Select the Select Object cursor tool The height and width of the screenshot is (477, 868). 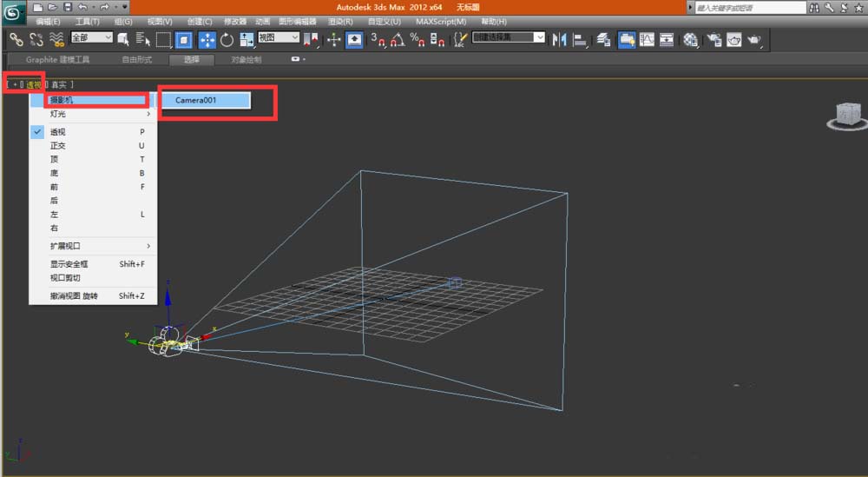[x=123, y=39]
